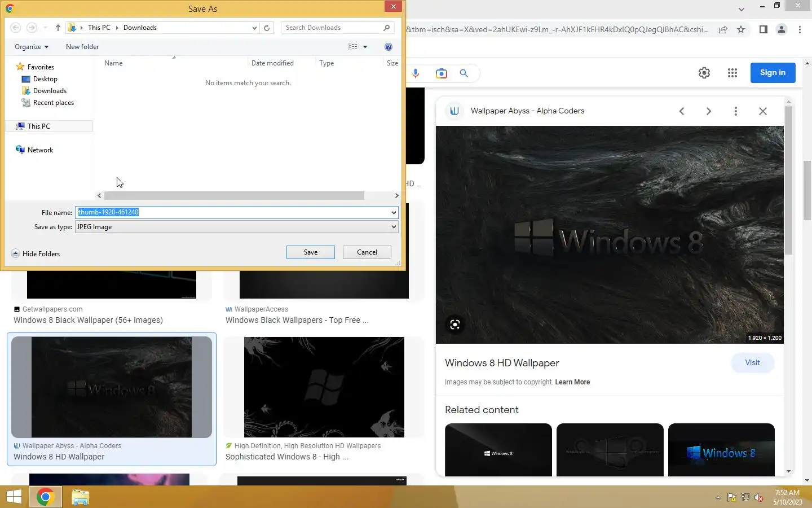Open File name dropdown arrow
The width and height of the screenshot is (812, 508).
coord(394,212)
